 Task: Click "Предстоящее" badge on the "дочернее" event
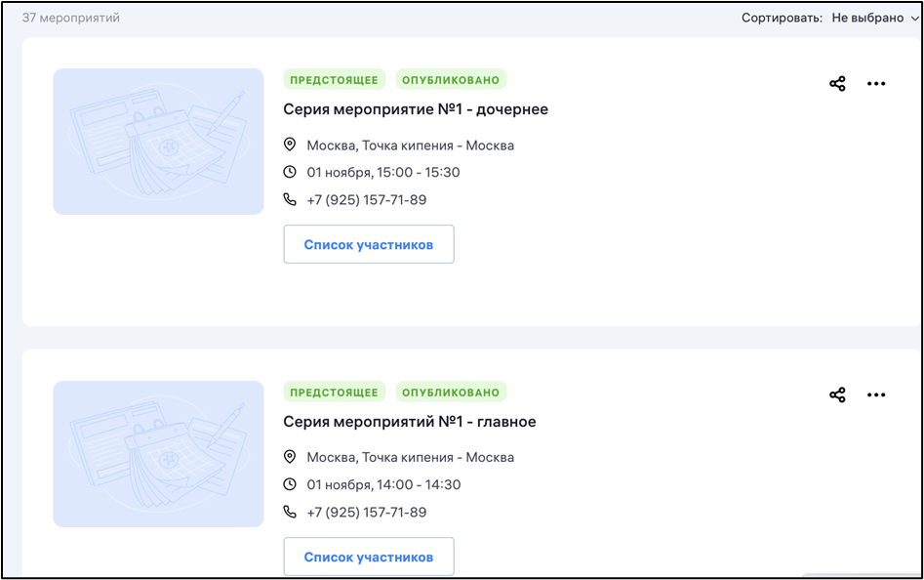coord(334,80)
